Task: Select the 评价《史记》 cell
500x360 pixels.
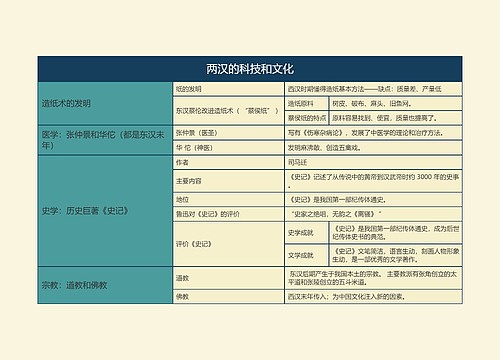Action: (228, 244)
